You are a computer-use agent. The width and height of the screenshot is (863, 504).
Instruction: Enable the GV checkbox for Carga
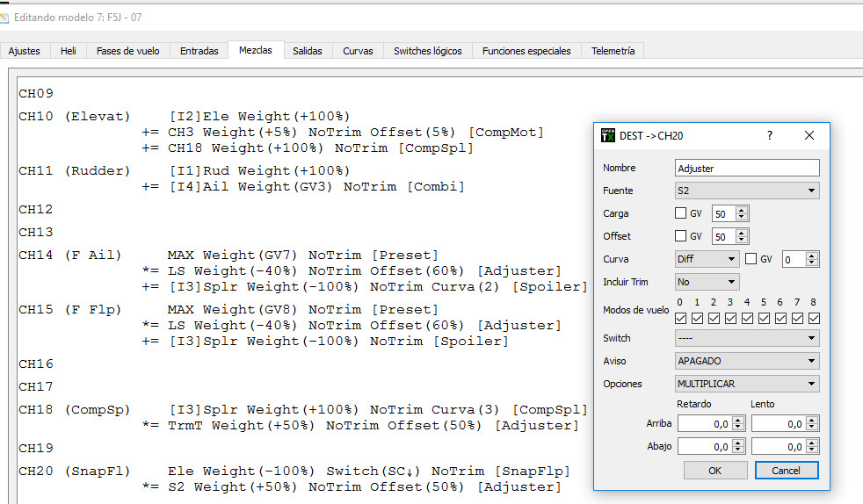(x=681, y=213)
